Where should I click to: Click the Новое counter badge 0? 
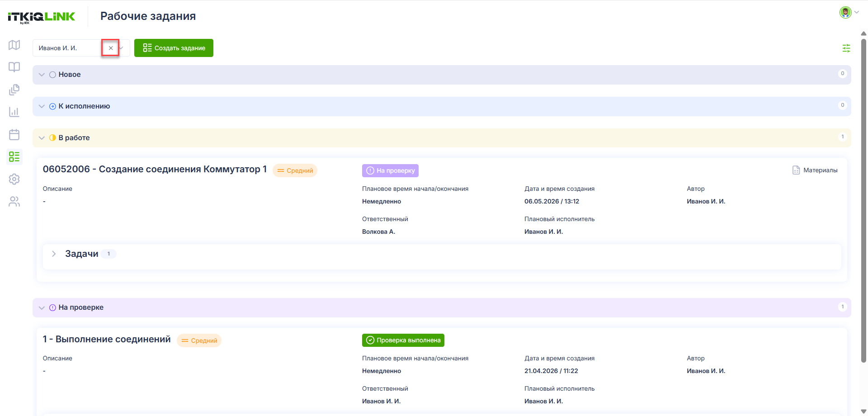pos(842,73)
